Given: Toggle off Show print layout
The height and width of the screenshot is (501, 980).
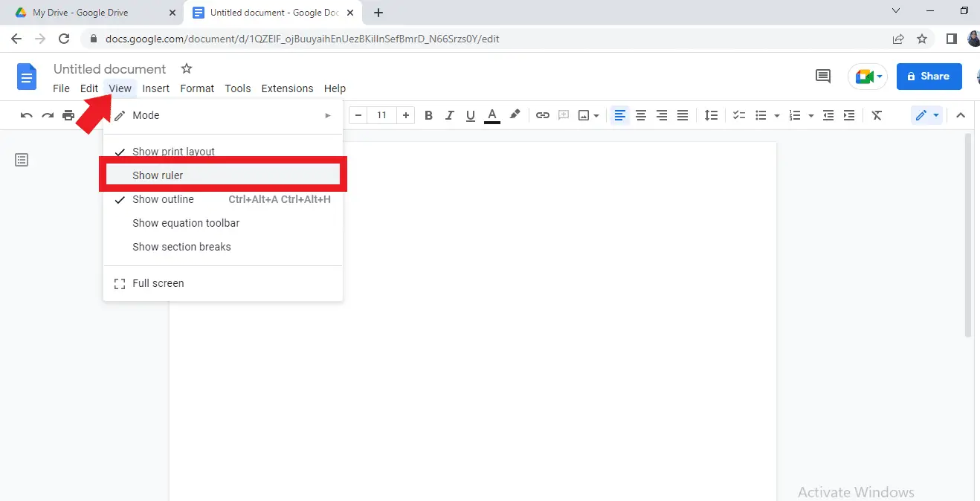Looking at the screenshot, I should click(x=173, y=152).
